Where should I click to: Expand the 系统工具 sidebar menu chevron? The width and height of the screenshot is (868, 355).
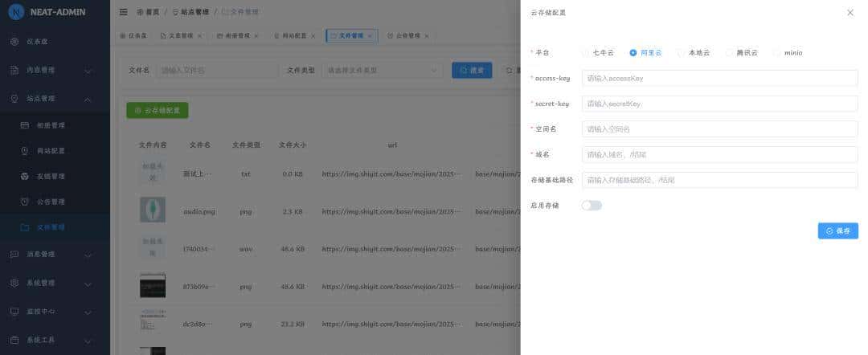(88, 341)
